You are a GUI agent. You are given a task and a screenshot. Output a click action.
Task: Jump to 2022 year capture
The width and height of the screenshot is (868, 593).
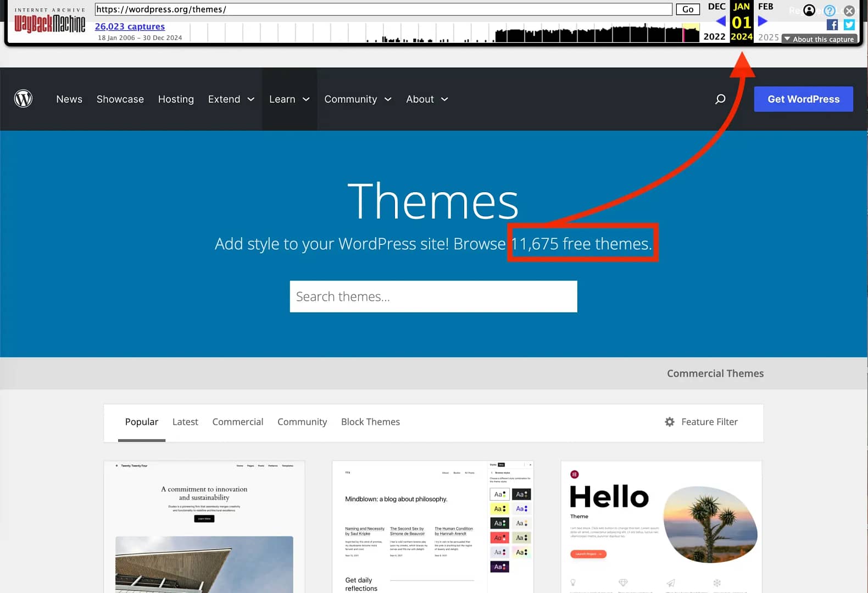click(x=714, y=37)
